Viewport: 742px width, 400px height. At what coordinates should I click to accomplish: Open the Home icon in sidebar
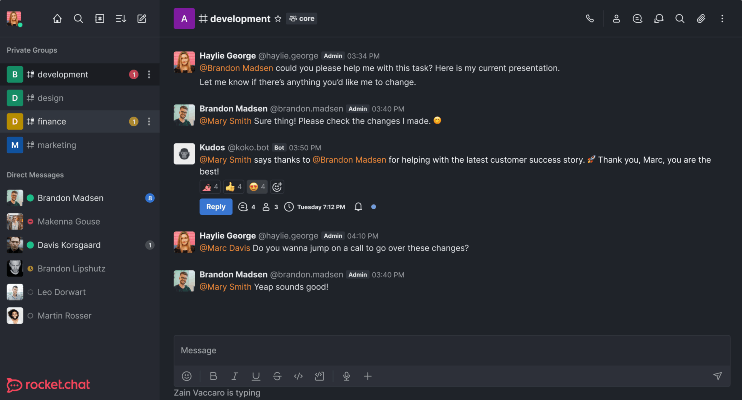point(57,19)
